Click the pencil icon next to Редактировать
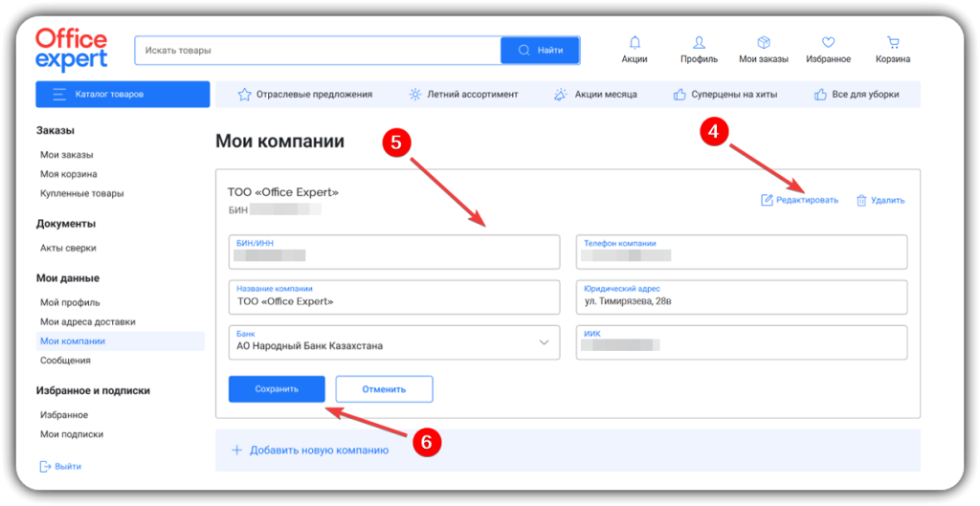Image resolution: width=980 pixels, height=506 pixels. click(x=767, y=200)
